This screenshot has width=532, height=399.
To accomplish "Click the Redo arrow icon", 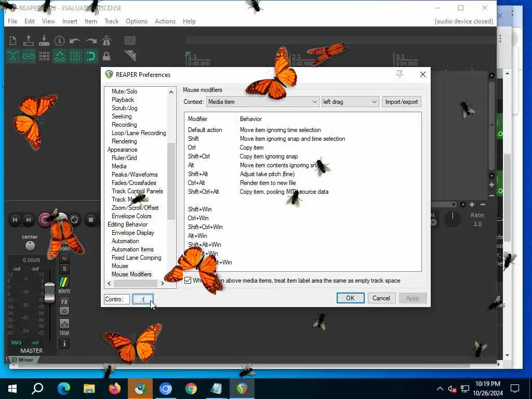I will (x=90, y=41).
